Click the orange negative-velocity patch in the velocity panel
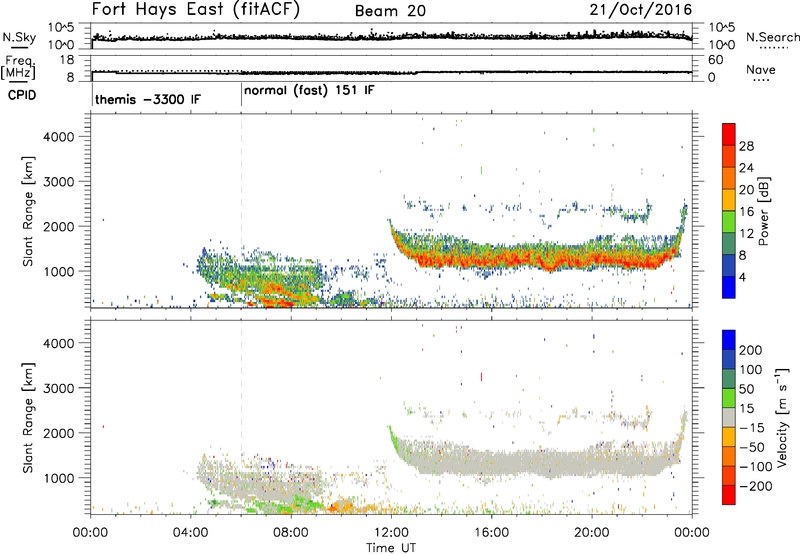The image size is (800, 554). point(341,506)
